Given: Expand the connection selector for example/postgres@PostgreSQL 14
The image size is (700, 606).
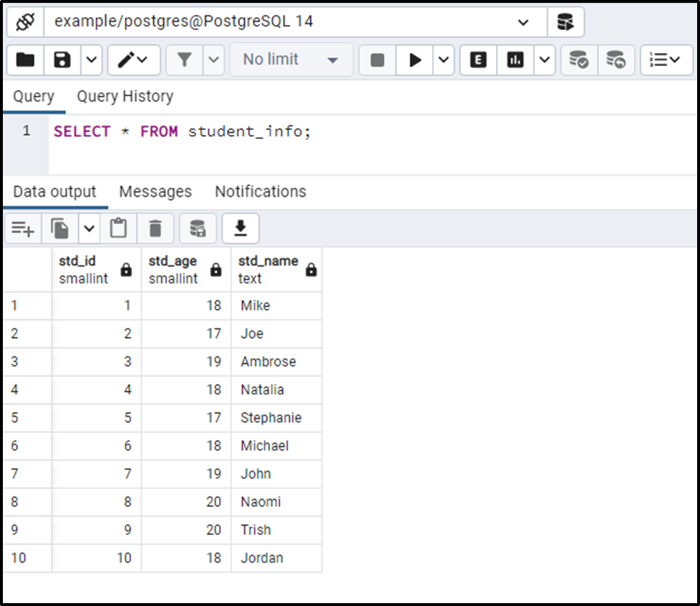Looking at the screenshot, I should click(x=523, y=22).
